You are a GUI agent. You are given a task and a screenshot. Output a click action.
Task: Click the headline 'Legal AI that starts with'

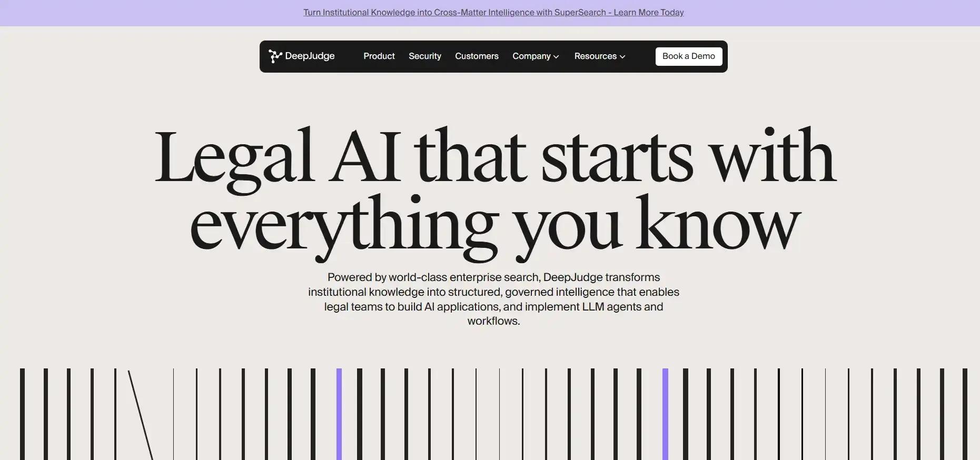coord(495,156)
